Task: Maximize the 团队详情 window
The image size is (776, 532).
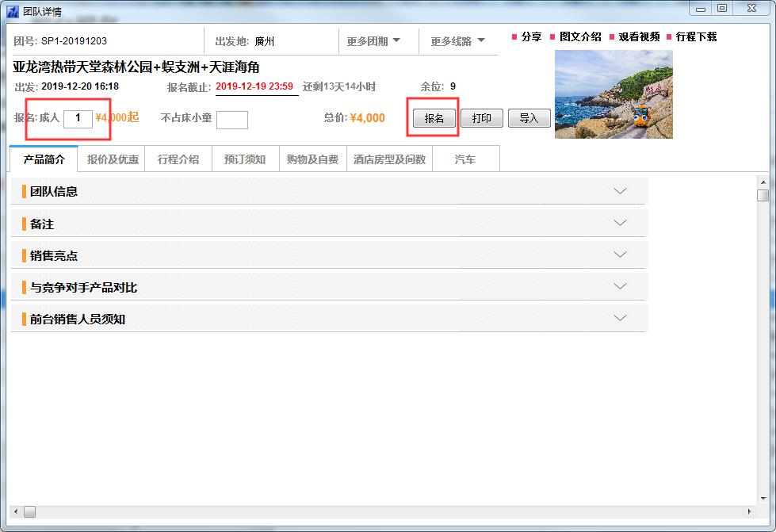Action: 722,9
